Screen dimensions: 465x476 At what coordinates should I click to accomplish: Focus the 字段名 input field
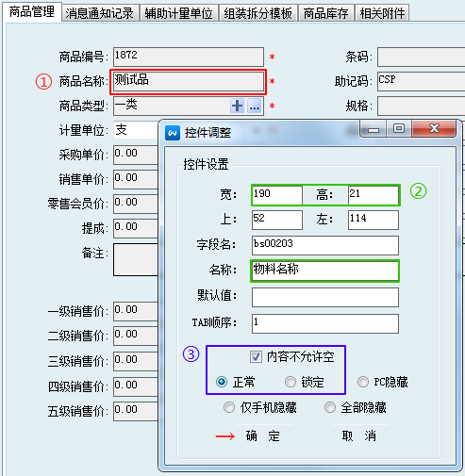(325, 245)
